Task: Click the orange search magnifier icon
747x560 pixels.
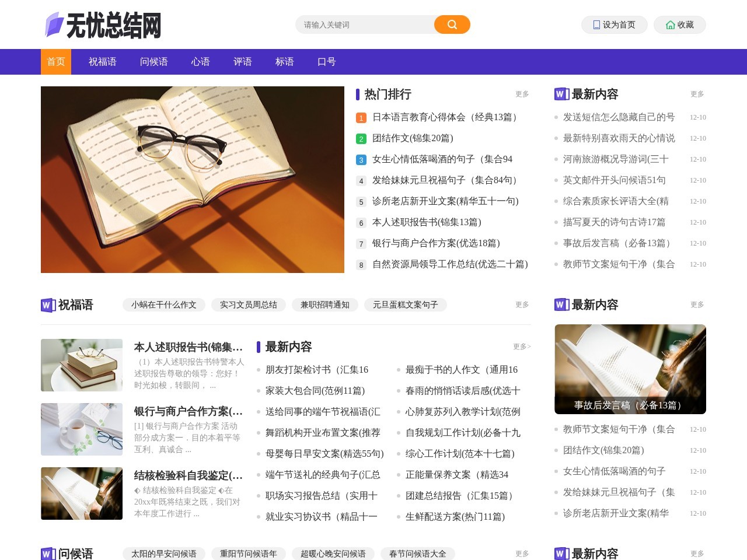Action: pyautogui.click(x=451, y=24)
